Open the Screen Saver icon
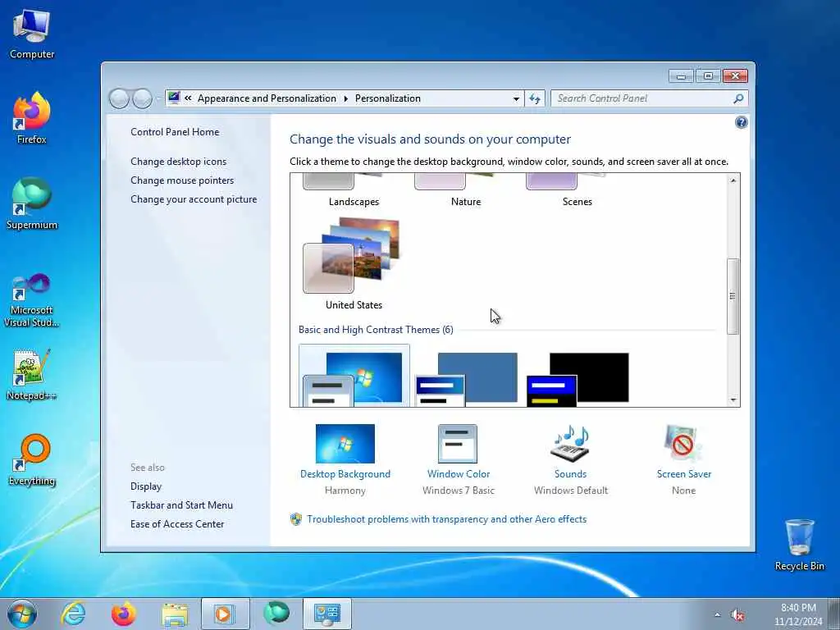 [683, 444]
